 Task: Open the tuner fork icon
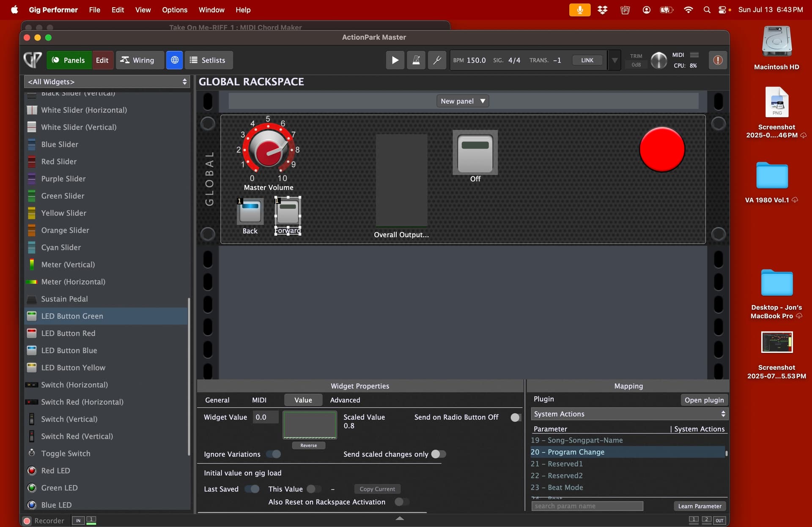[437, 60]
